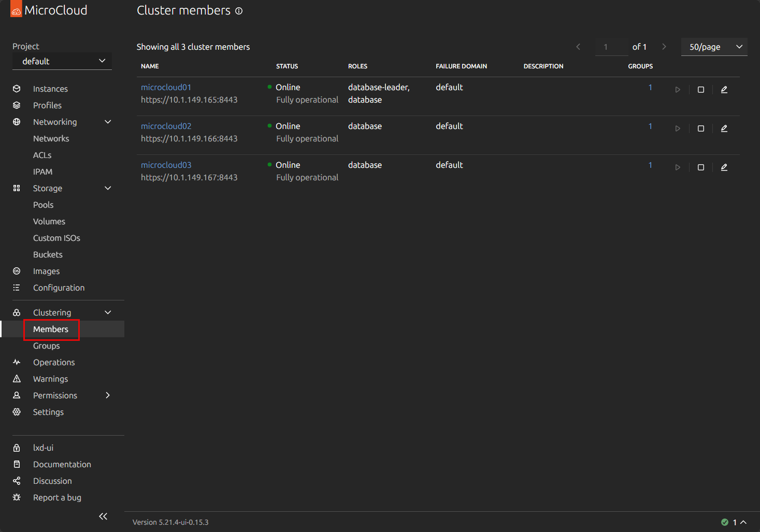Image resolution: width=760 pixels, height=532 pixels.
Task: Open the Buckets menu item
Action: tap(48, 254)
